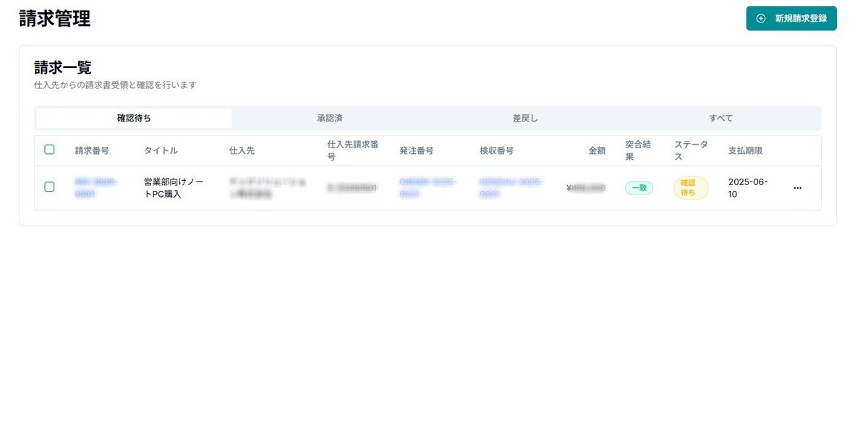This screenshot has height=439, width=868.
Task: Click the 発注番号 column header
Action: [417, 150]
